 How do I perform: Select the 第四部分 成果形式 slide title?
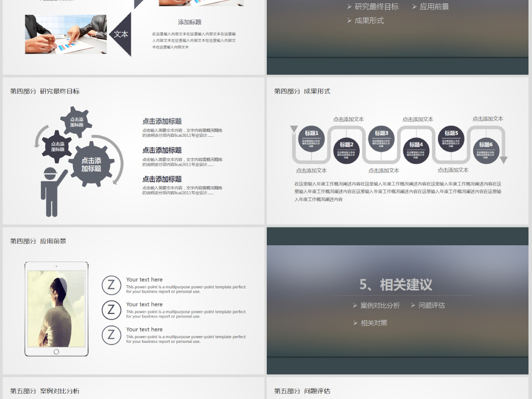coord(302,91)
